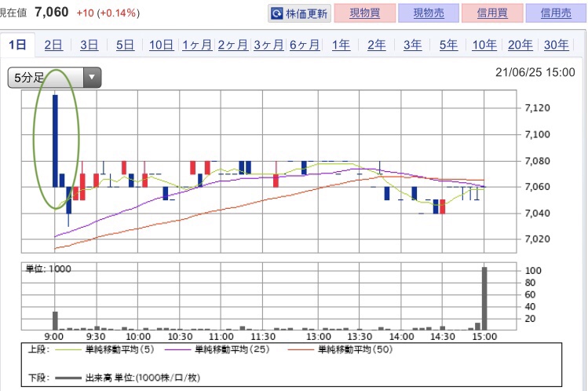Click the 7,100 price axis label
The width and height of the screenshot is (588, 391).
click(538, 134)
